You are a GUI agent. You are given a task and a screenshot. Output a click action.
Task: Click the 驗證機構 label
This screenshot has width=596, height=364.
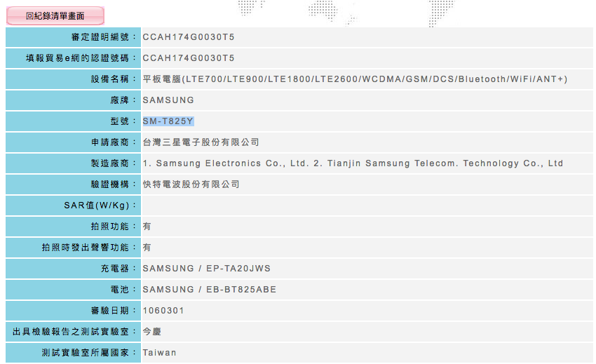tap(114, 184)
